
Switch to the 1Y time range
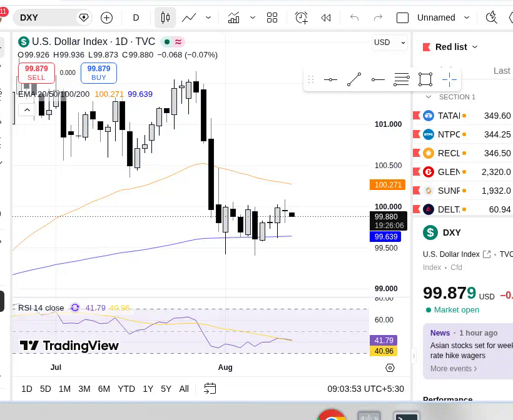pos(148,389)
